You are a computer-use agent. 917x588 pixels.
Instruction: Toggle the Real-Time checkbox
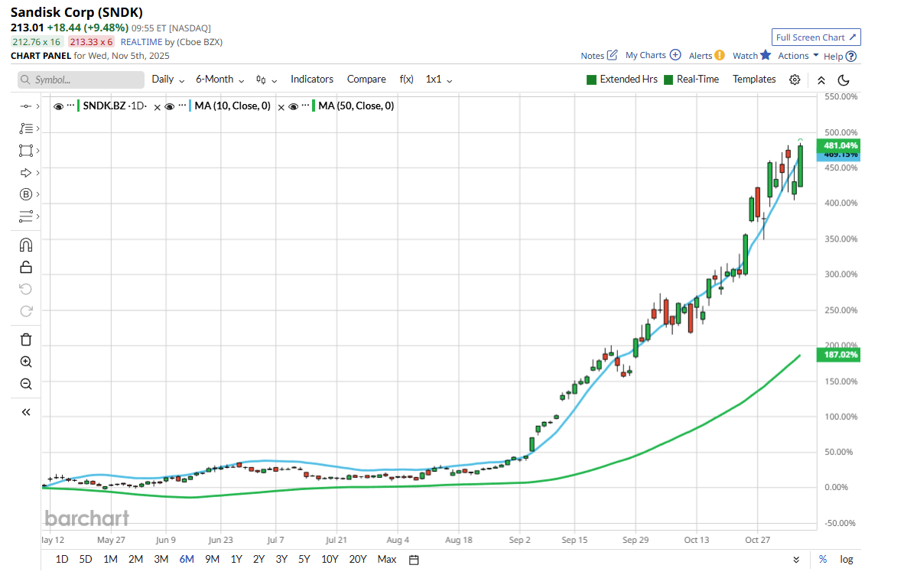click(668, 80)
